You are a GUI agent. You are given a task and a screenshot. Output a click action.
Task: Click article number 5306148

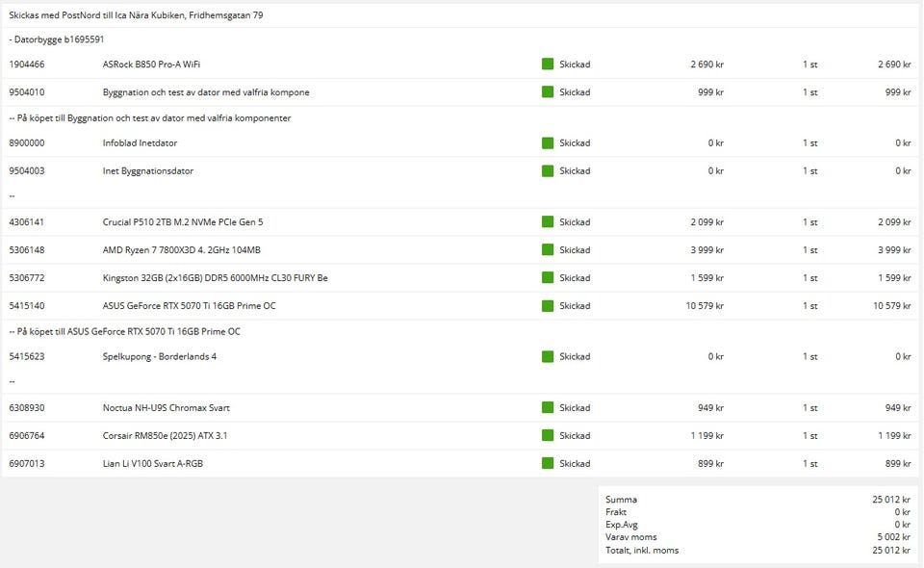27,250
